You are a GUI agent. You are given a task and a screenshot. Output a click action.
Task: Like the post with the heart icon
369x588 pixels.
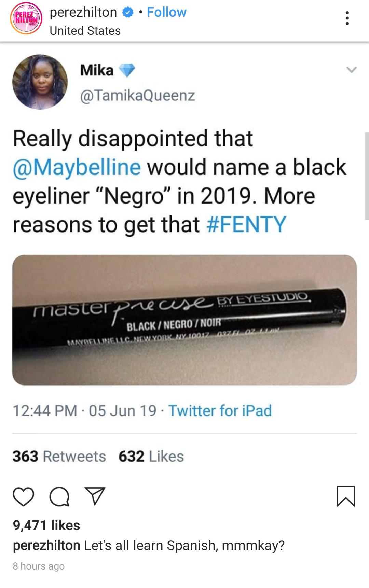click(x=23, y=497)
